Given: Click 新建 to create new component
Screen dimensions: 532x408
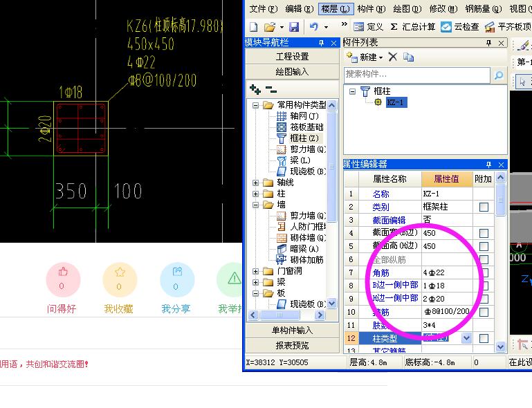Looking at the screenshot, I should click(365, 57).
